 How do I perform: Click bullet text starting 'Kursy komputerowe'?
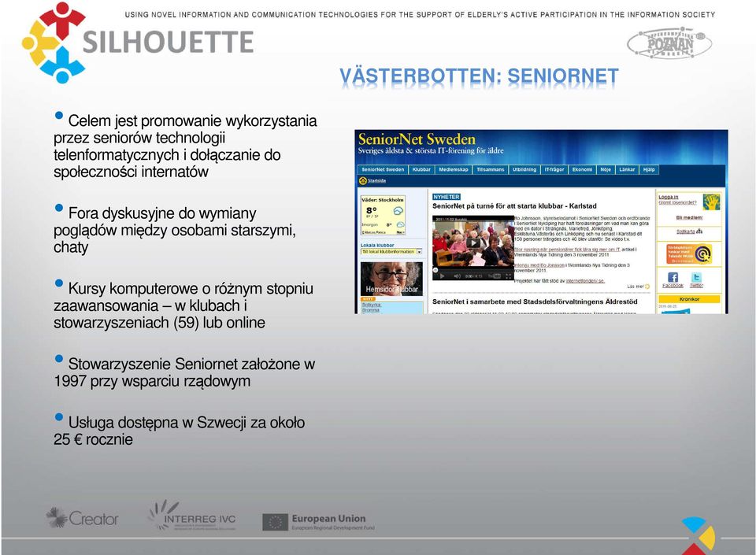(183, 305)
